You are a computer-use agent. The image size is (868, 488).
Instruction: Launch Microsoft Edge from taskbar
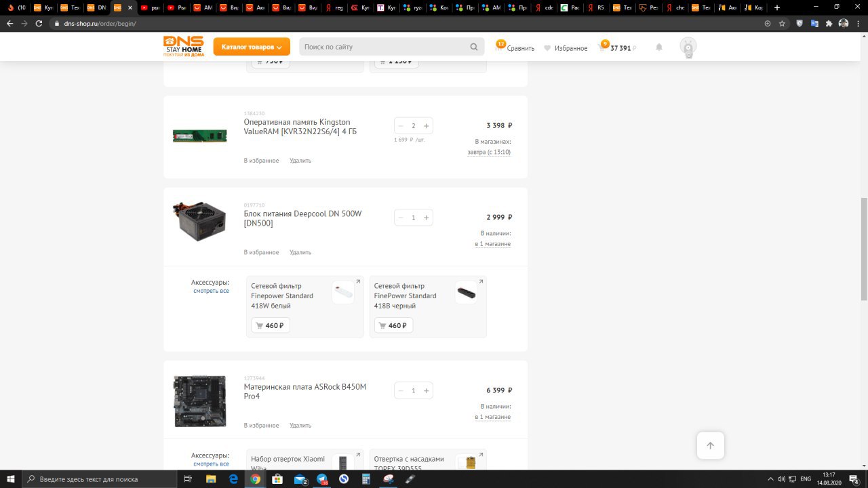click(x=233, y=479)
